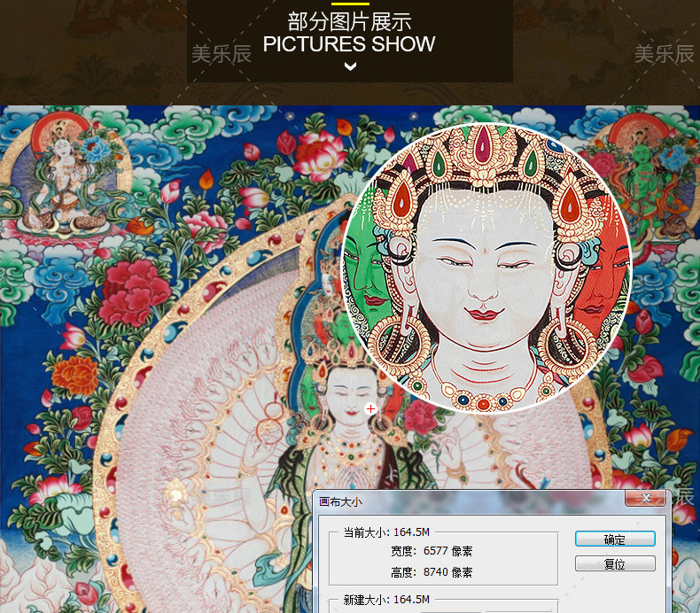This screenshot has width=700, height=613.
Task: Click the 复位 button in canvas dialog
Action: click(x=615, y=564)
